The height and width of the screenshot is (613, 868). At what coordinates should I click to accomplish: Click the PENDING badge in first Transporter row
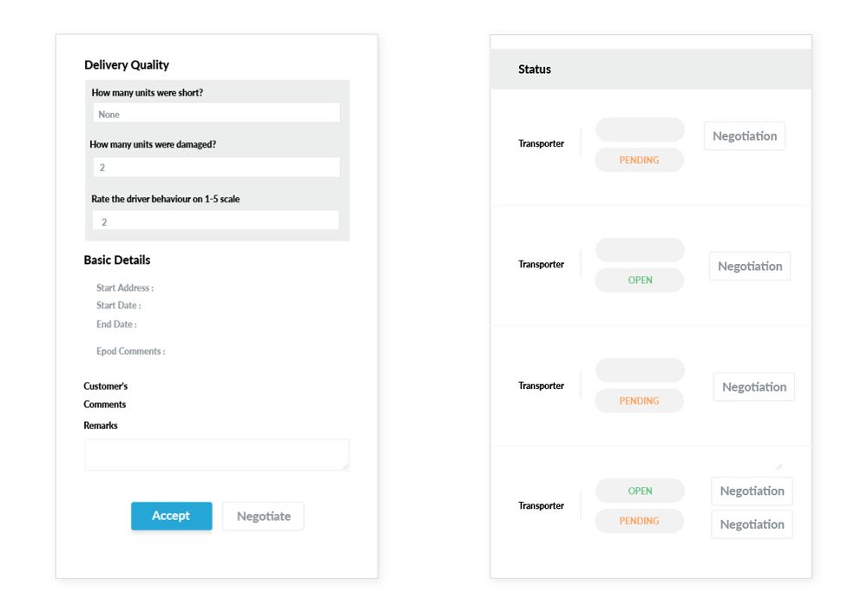[639, 160]
